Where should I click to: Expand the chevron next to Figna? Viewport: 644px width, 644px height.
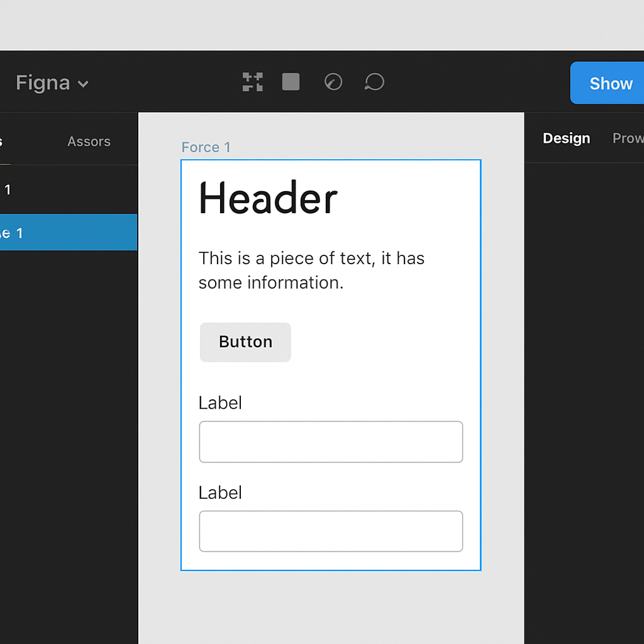coord(84,84)
